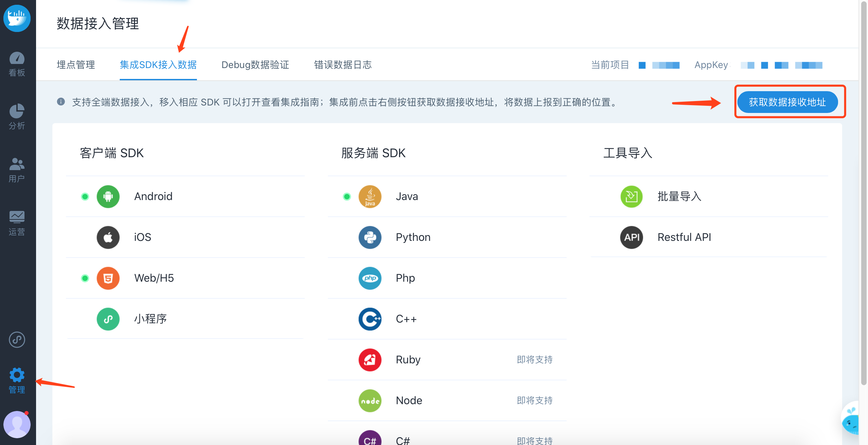This screenshot has height=445, width=868.
Task: Click the 获取数据接收地址 button
Action: click(x=787, y=102)
